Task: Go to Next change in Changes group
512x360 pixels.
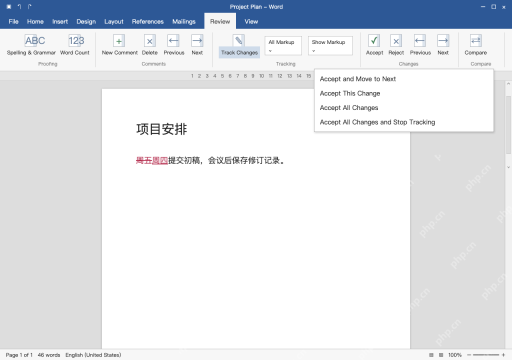Action: coord(443,45)
